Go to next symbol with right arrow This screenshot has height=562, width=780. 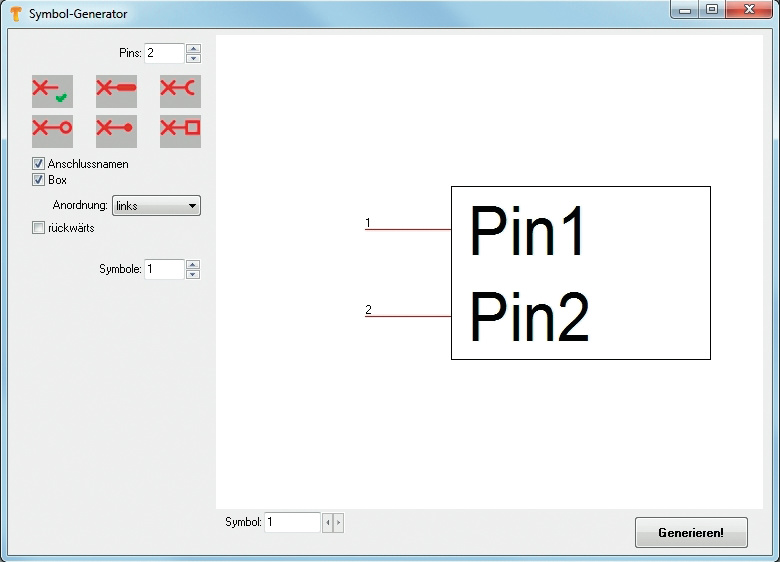338,523
